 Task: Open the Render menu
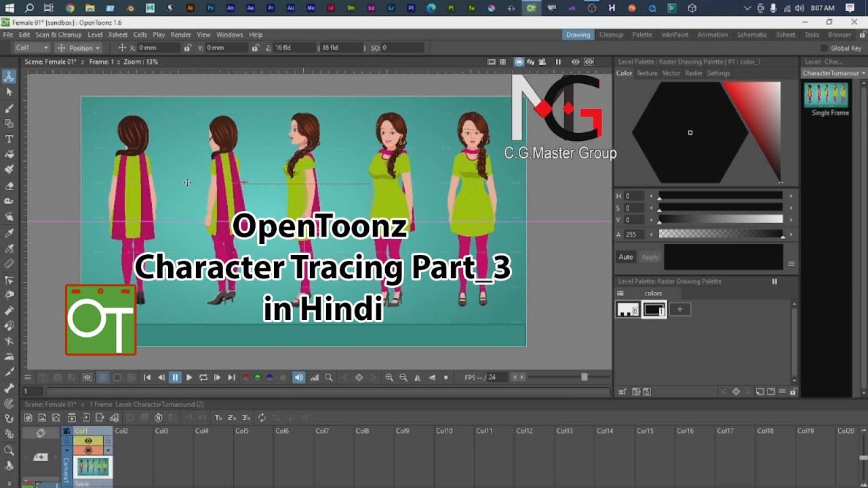coord(180,35)
